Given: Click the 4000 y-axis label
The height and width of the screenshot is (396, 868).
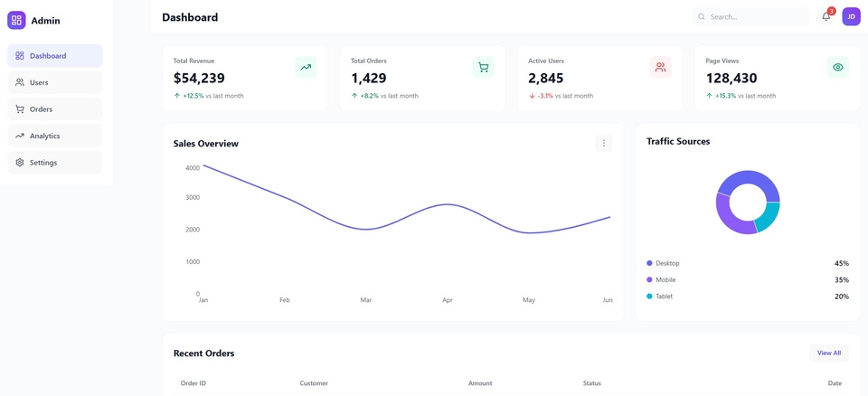Looking at the screenshot, I should 193,168.
